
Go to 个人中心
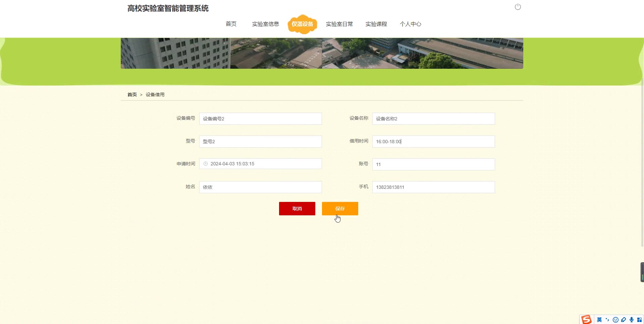pyautogui.click(x=411, y=24)
